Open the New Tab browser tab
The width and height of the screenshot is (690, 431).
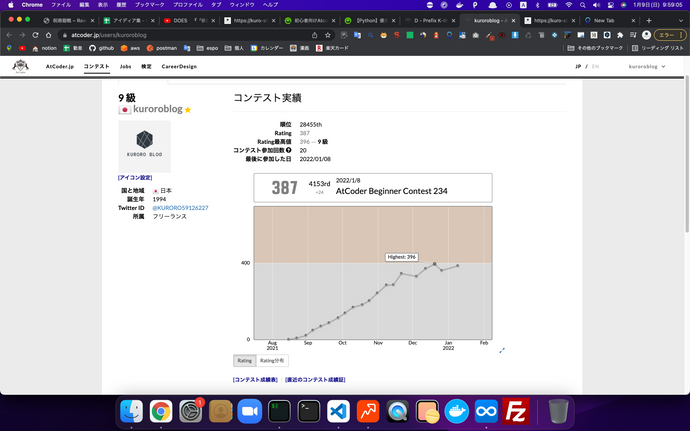coord(607,20)
